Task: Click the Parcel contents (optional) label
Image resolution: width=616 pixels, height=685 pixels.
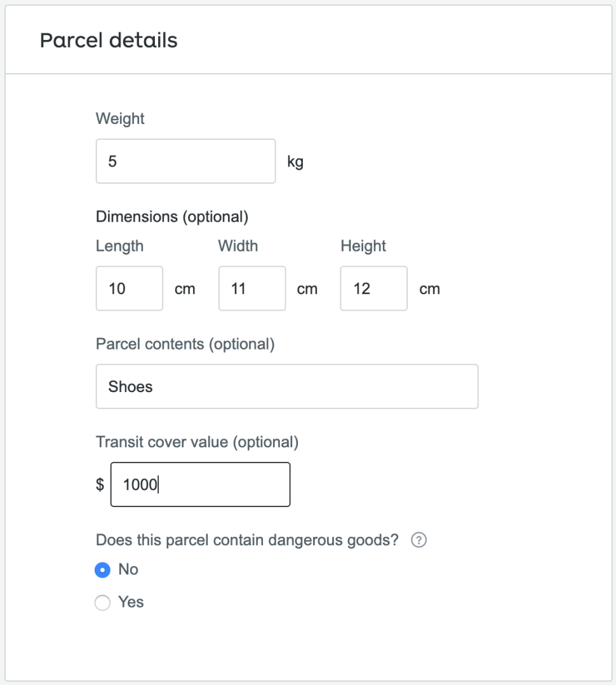Action: click(185, 344)
